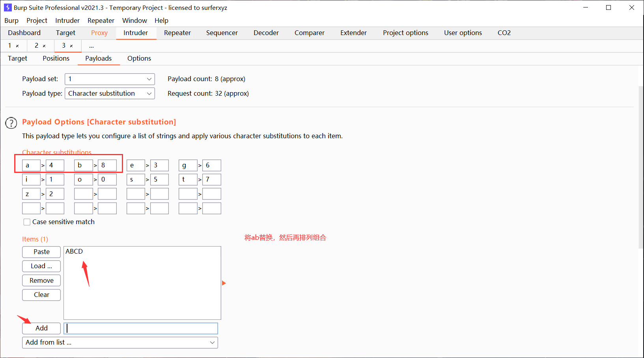Click the substitution source field containing t
The width and height of the screenshot is (644, 358).
click(188, 180)
